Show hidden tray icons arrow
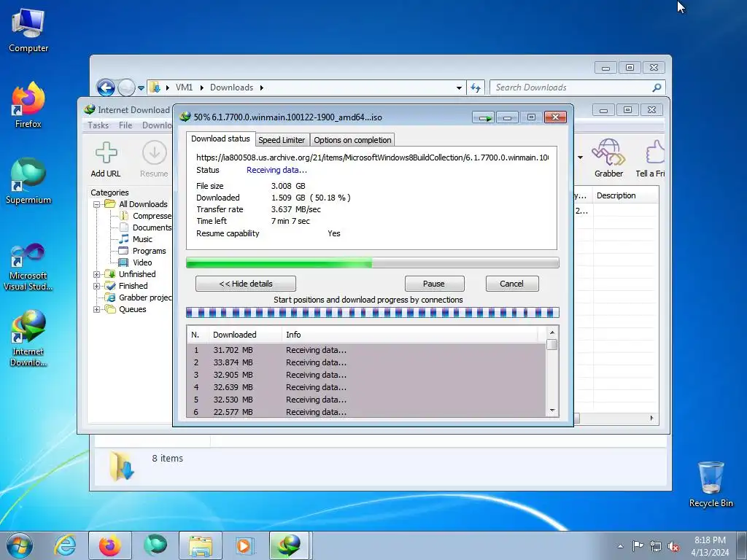Viewport: 747px width, 560px height. tap(620, 546)
